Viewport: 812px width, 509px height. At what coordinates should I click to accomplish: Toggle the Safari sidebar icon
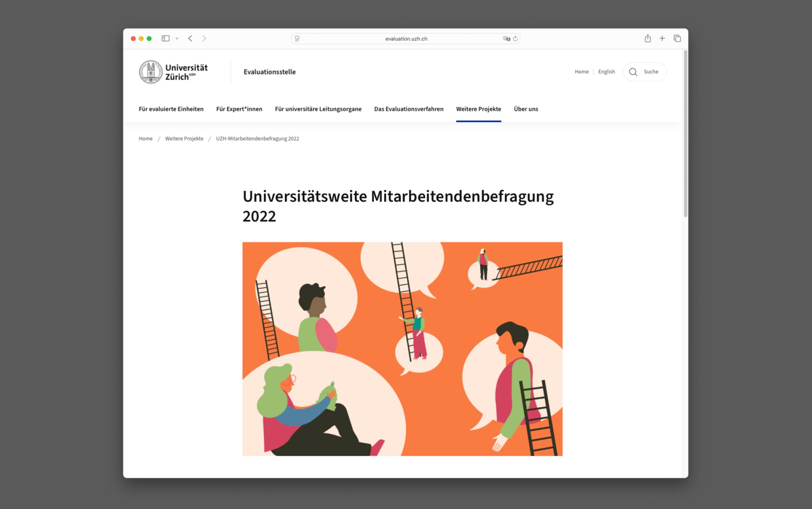point(165,38)
